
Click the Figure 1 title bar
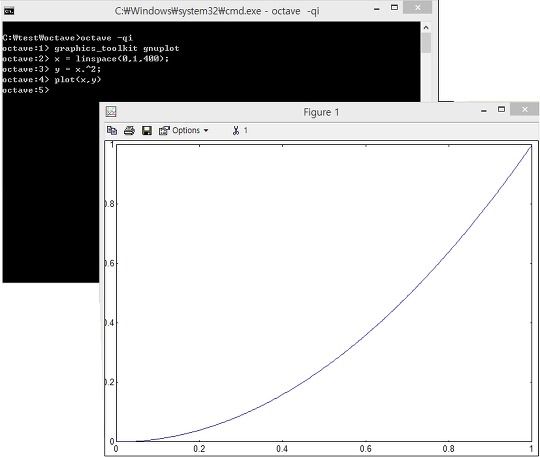coord(321,112)
